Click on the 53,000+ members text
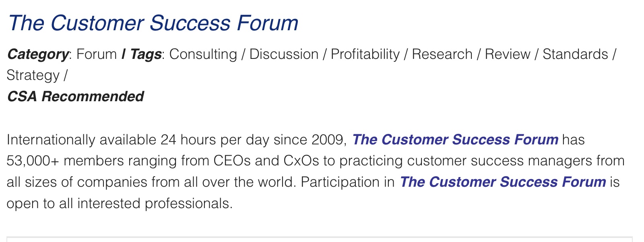 (66, 161)
